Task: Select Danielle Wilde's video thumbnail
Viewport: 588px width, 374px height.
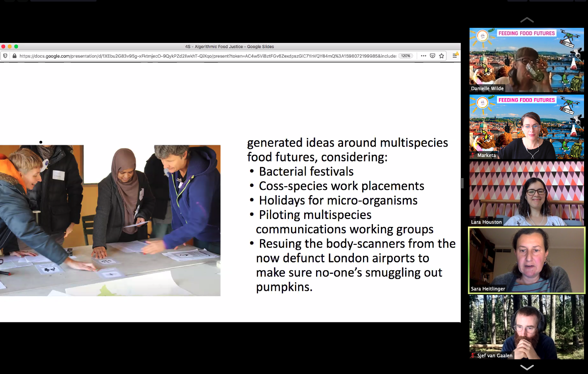Action: (527, 60)
